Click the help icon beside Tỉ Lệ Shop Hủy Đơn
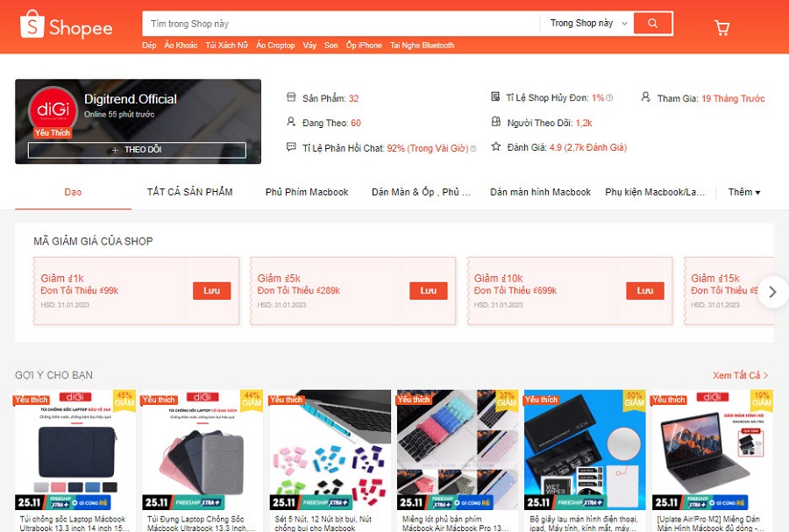The width and height of the screenshot is (789, 532). coord(609,97)
